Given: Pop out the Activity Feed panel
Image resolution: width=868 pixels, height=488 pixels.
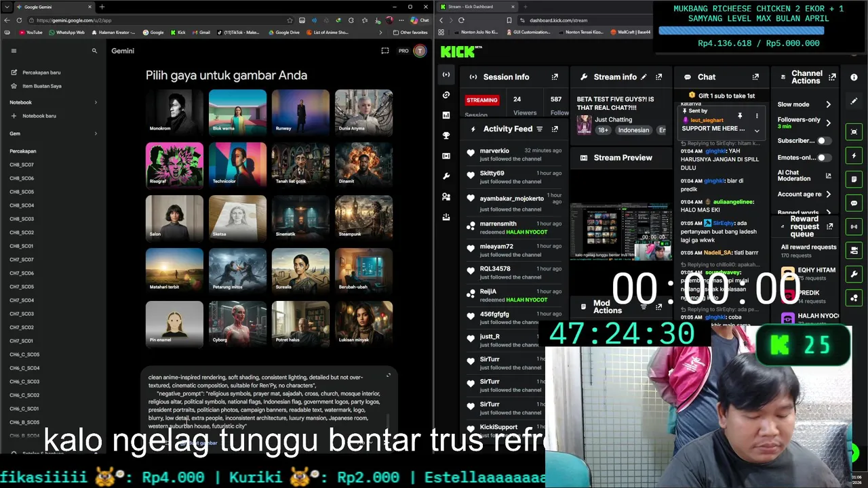Looking at the screenshot, I should (x=555, y=129).
